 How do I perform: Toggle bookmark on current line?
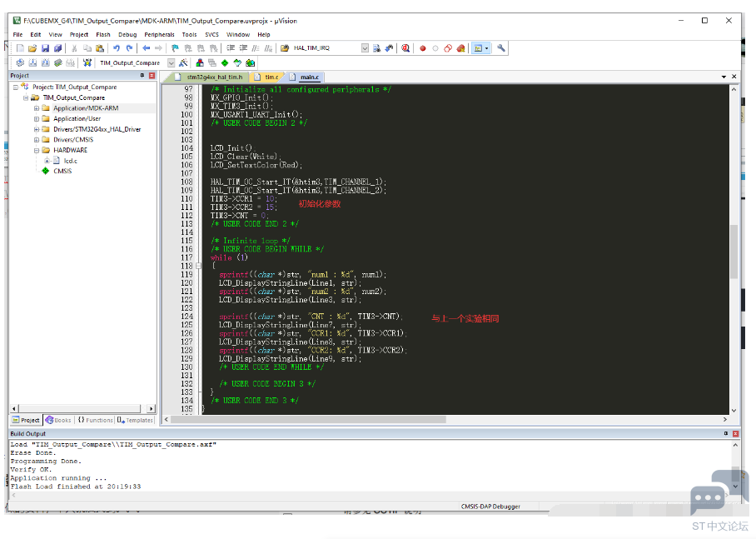coord(175,48)
